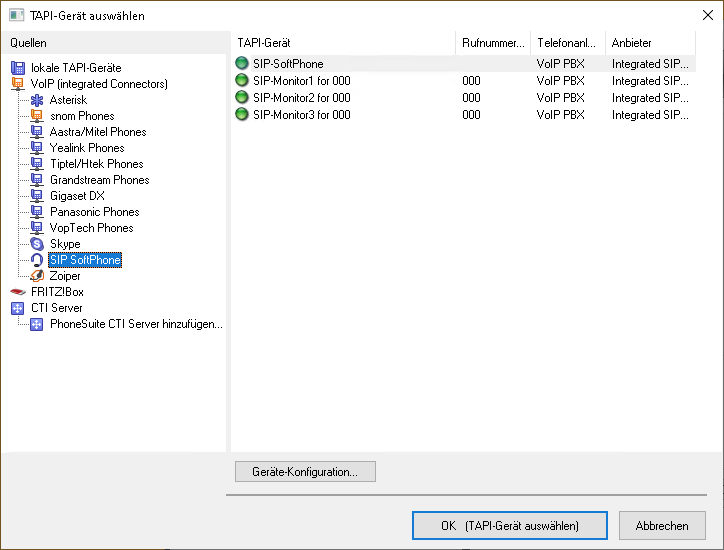Choose Panasonic Phones from the list
The image size is (724, 550).
tap(94, 212)
